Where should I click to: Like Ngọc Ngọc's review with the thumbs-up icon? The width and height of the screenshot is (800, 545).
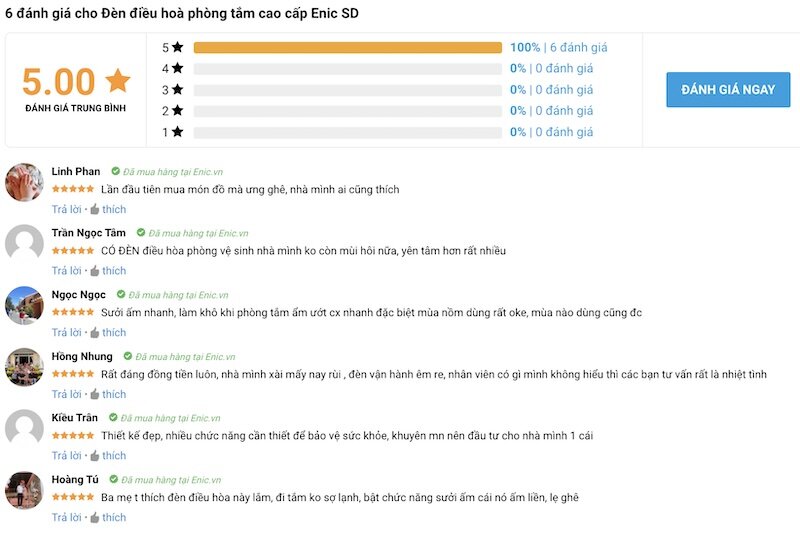tap(95, 332)
